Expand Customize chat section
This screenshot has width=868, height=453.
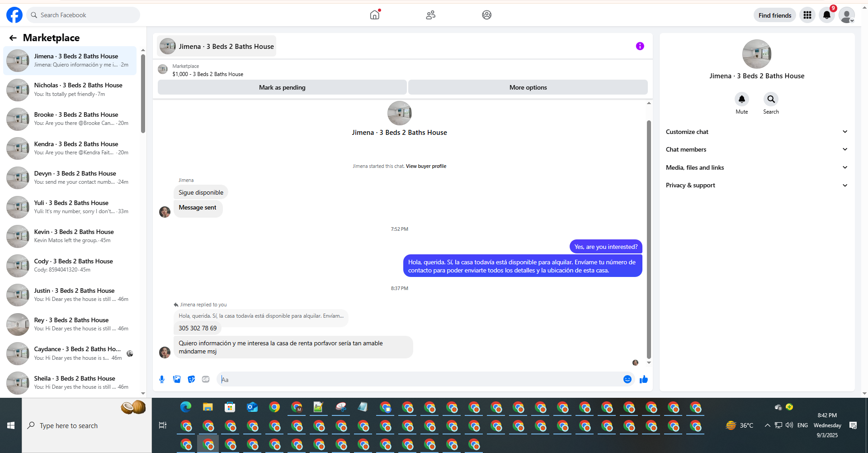[757, 132]
